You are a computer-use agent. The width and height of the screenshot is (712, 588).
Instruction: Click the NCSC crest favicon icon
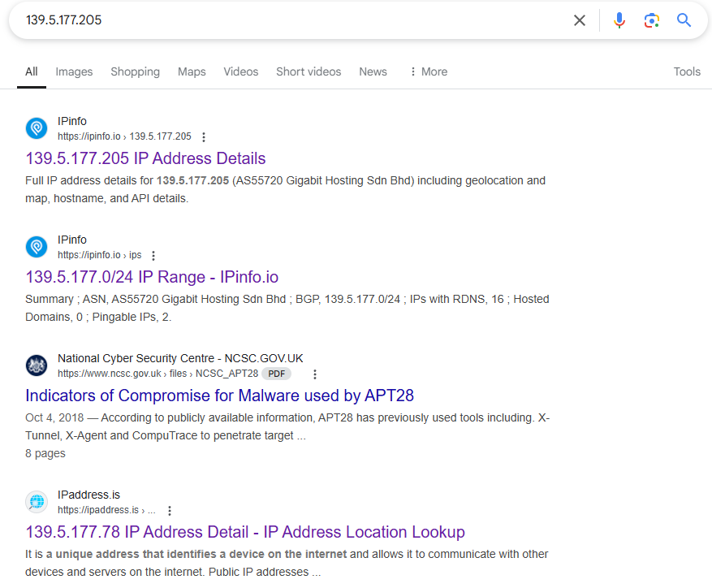coord(37,365)
